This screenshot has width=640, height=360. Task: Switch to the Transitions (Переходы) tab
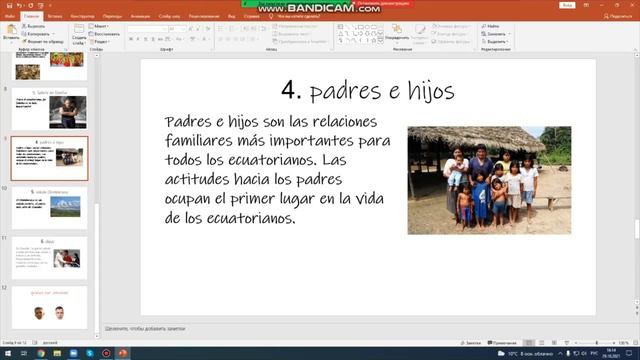(x=112, y=16)
